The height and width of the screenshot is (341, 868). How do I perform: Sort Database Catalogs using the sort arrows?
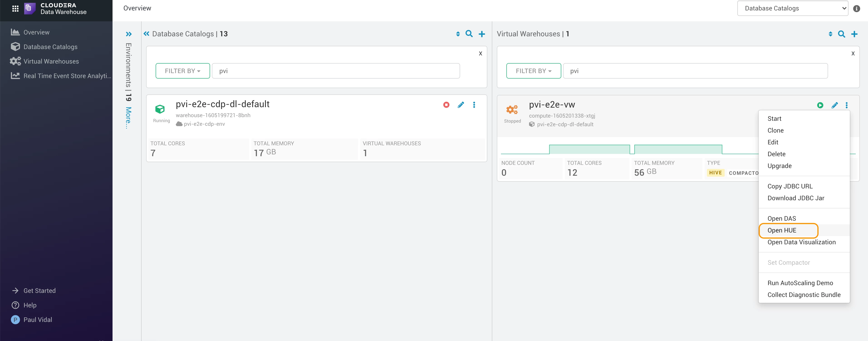pos(458,34)
